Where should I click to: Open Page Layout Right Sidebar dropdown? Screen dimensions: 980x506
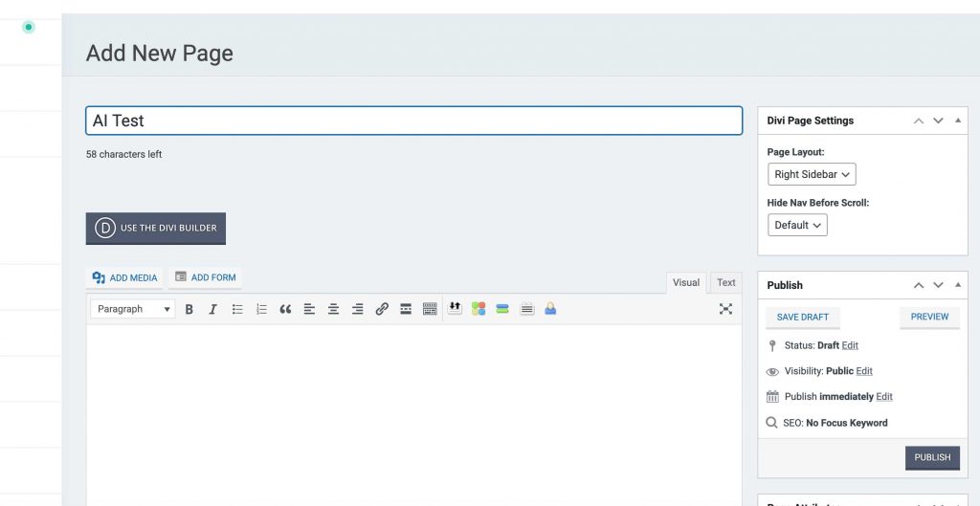click(x=812, y=174)
